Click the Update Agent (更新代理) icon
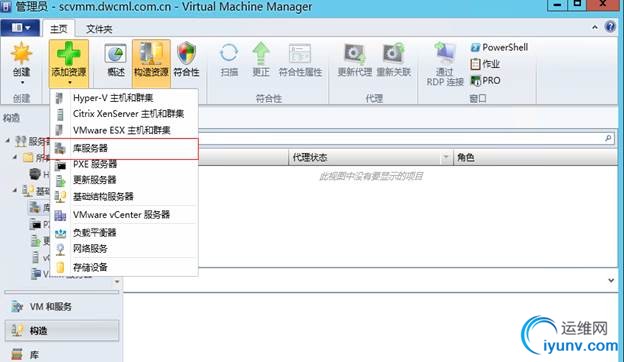Screen dimensions: 624x362 (355, 54)
